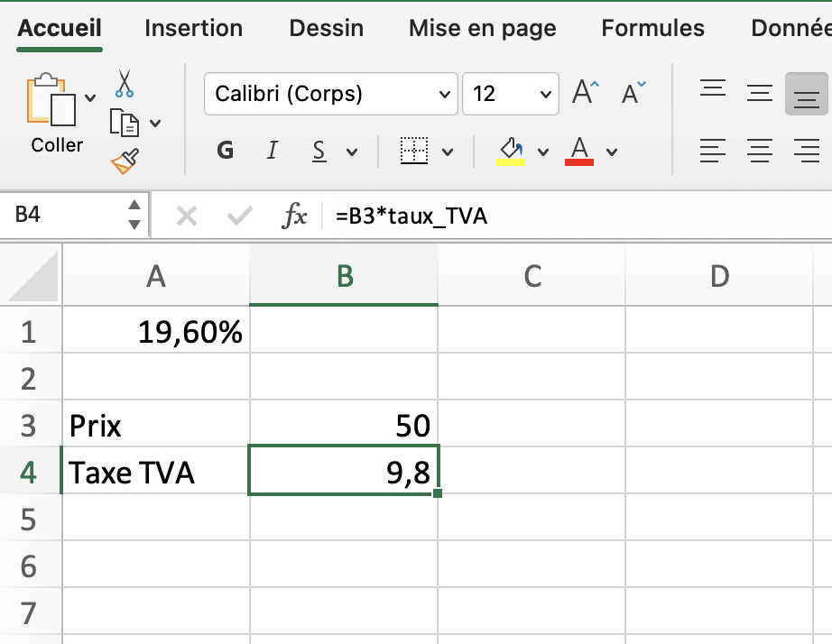
Task: Switch to the Insertion tab
Action: [193, 28]
